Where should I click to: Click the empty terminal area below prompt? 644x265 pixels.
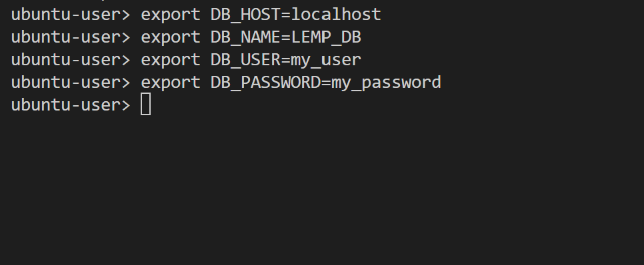coord(322,190)
